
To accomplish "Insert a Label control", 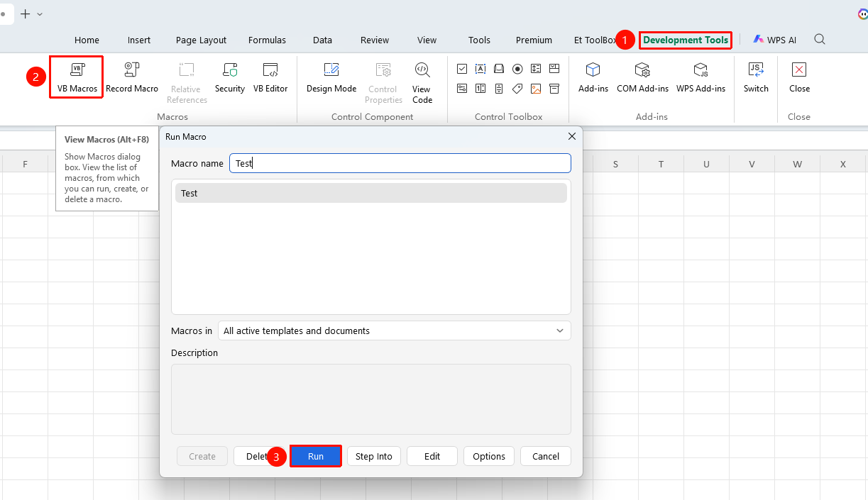I will click(517, 89).
